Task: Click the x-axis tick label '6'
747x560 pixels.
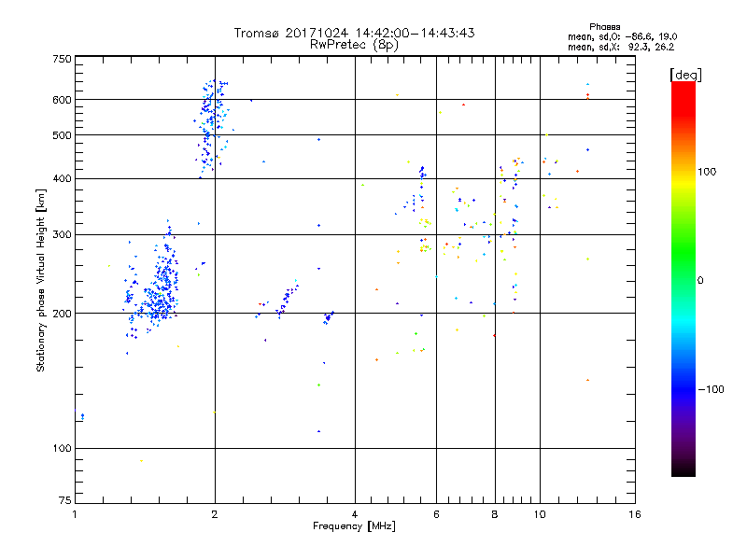Action: [x=436, y=514]
